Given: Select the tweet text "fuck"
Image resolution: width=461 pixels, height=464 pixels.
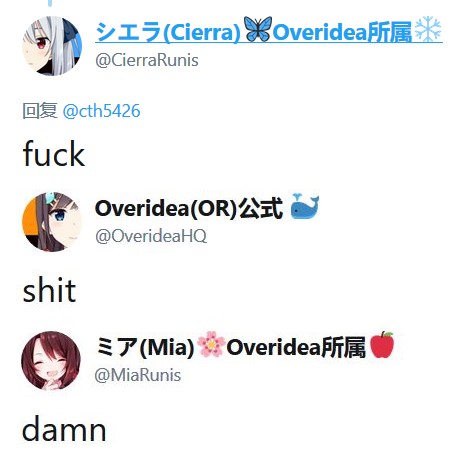Looking at the screenshot, I should coord(54,154).
